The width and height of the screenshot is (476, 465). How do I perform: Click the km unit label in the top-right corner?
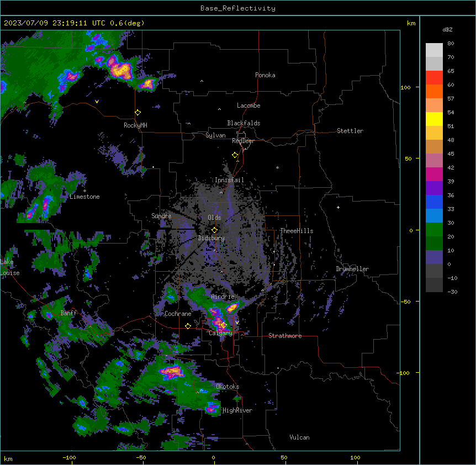pyautogui.click(x=411, y=23)
